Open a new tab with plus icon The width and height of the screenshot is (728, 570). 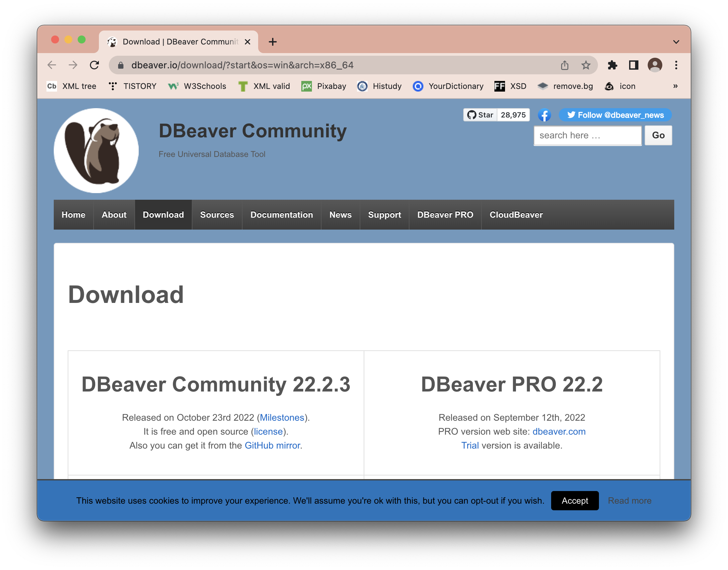click(x=273, y=42)
